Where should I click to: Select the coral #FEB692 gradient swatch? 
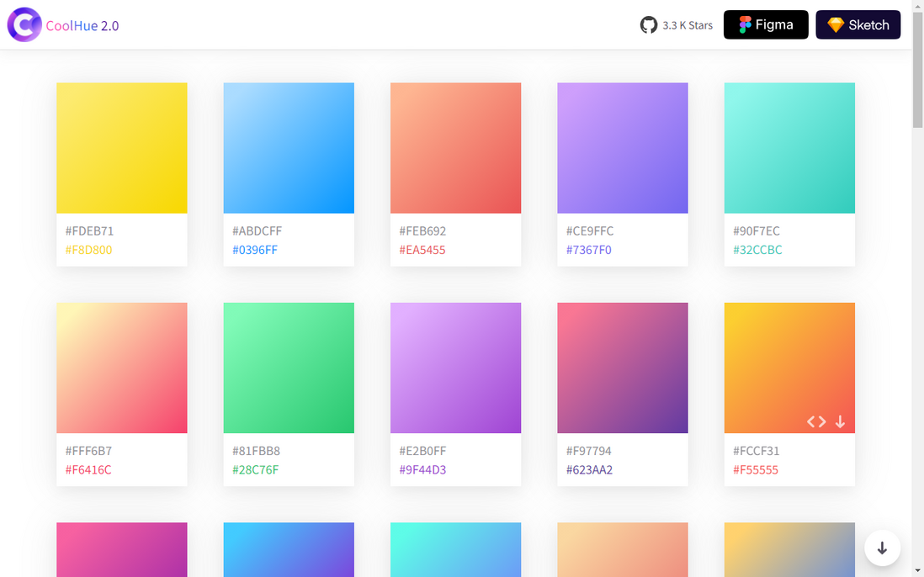tap(455, 148)
